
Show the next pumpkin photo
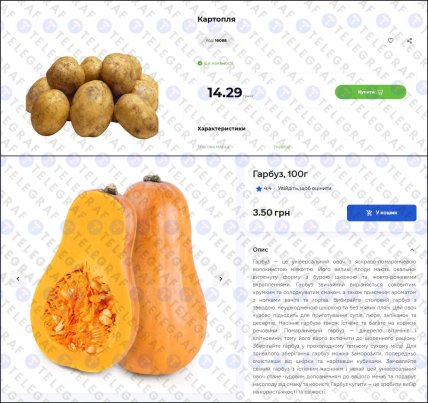(x=221, y=279)
